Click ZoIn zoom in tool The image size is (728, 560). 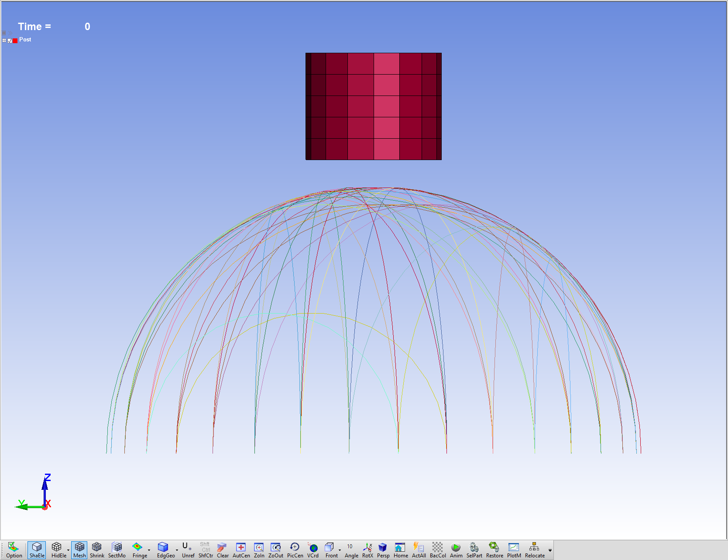(259, 550)
